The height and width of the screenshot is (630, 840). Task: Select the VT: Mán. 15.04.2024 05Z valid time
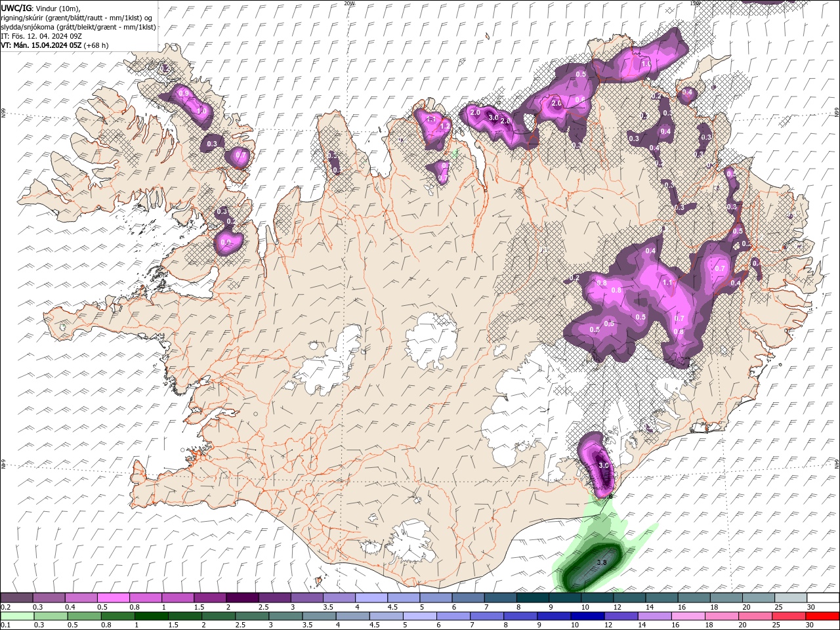click(41, 45)
